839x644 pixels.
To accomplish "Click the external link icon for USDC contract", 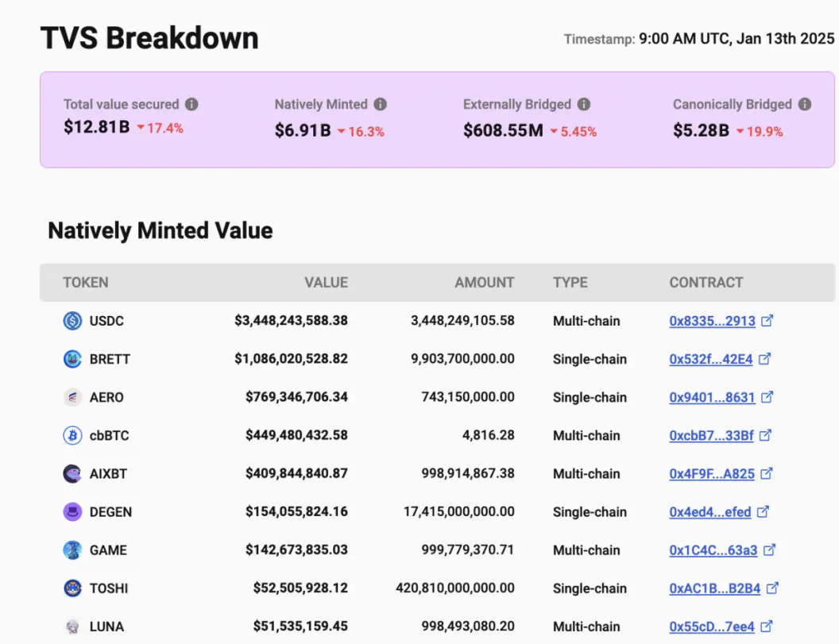I will (x=767, y=321).
